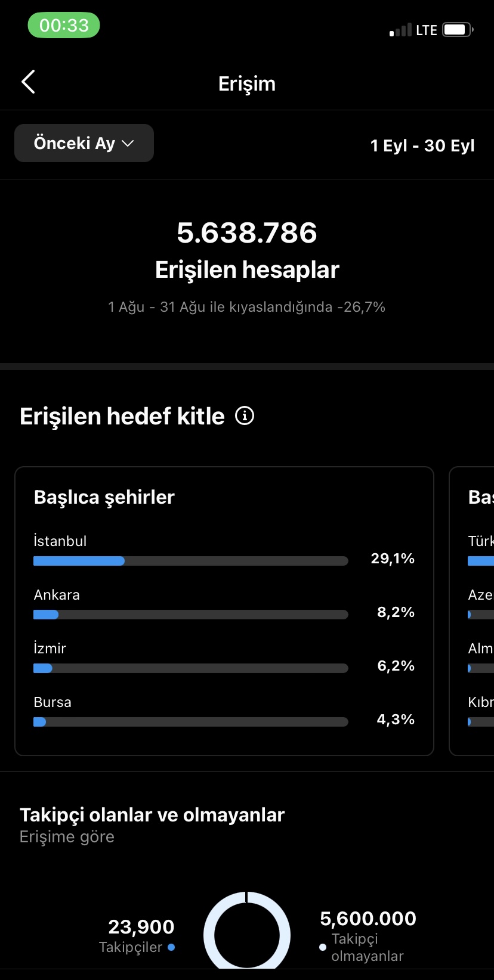Open info icon beside Erişilen hedef kitle
The height and width of the screenshot is (980, 494).
click(245, 415)
